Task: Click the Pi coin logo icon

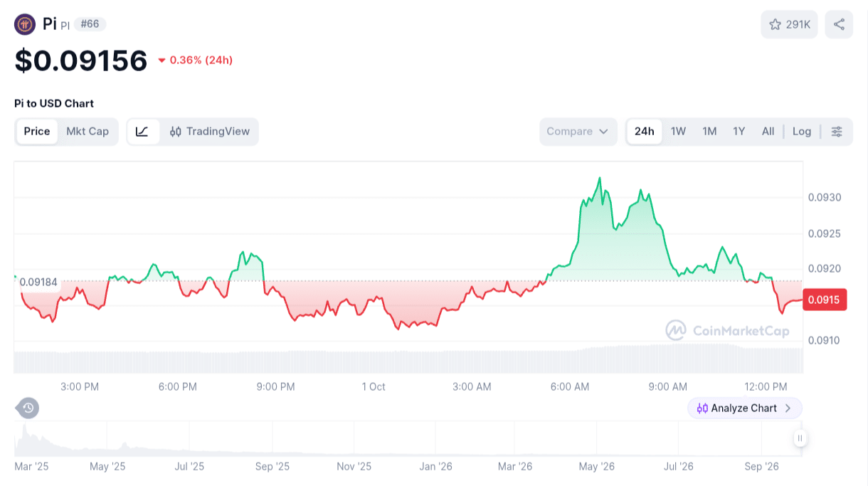Action: tap(25, 24)
